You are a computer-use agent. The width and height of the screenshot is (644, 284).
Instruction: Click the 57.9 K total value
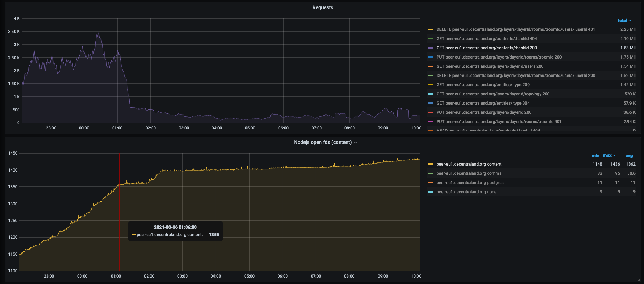click(629, 103)
